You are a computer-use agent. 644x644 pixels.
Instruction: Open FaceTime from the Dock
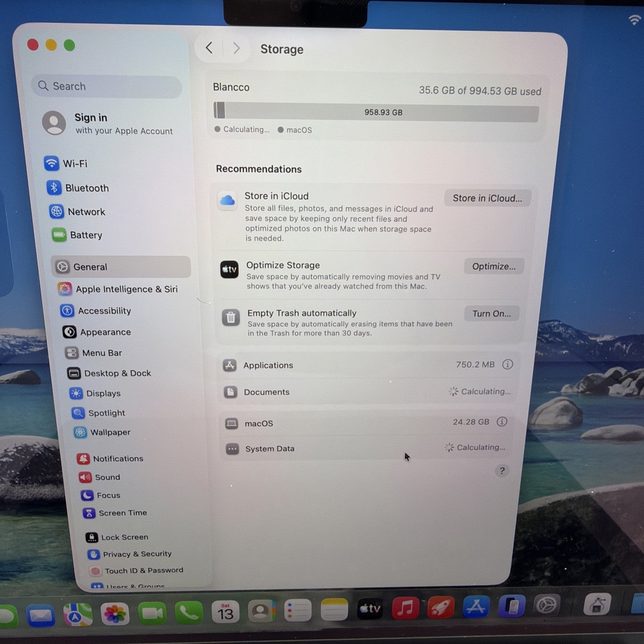[152, 613]
